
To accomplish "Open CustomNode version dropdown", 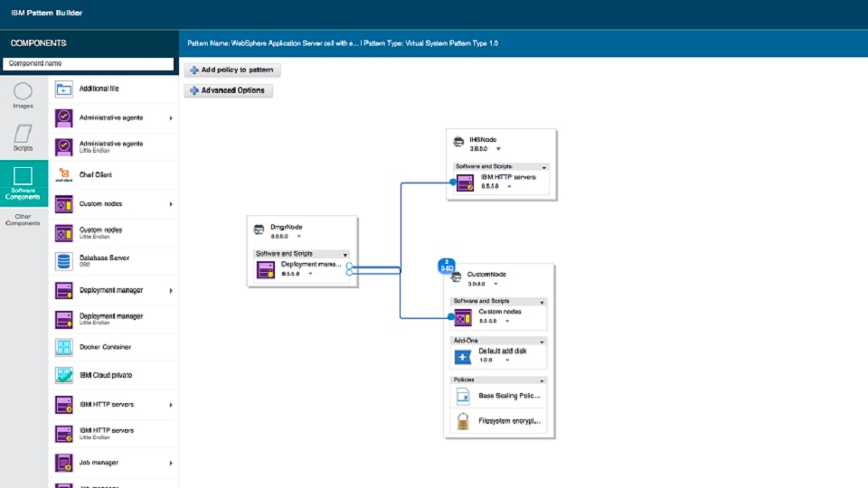I will click(495, 284).
